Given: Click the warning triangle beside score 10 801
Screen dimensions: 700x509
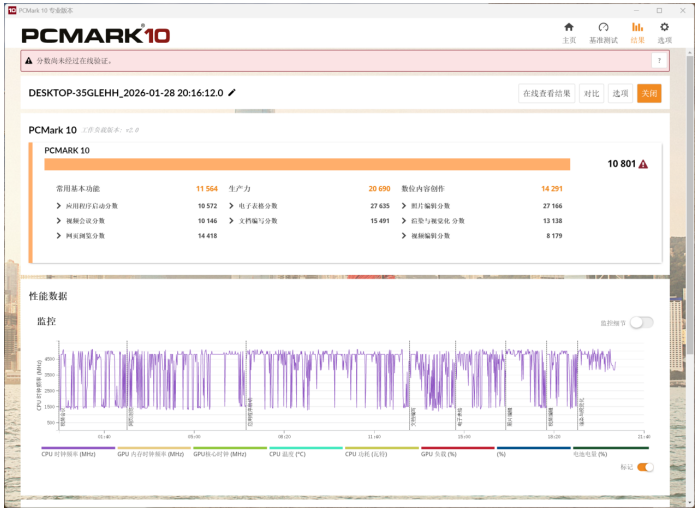Looking at the screenshot, I should pyautogui.click(x=643, y=164).
